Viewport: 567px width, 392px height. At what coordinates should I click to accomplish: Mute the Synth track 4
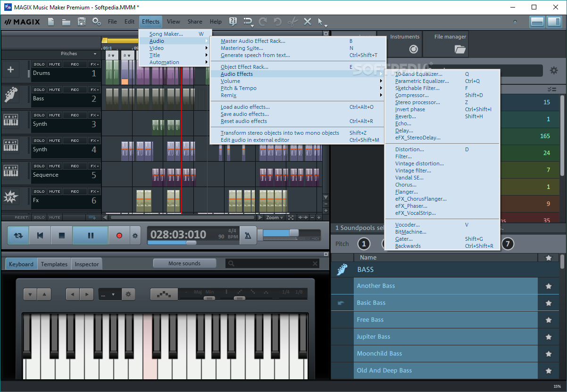(x=55, y=140)
